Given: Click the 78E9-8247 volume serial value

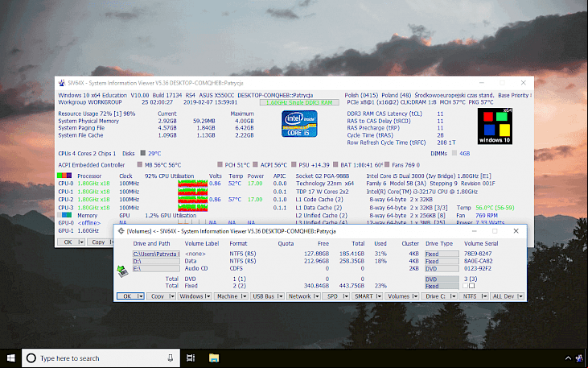Looking at the screenshot, I should [478, 254].
